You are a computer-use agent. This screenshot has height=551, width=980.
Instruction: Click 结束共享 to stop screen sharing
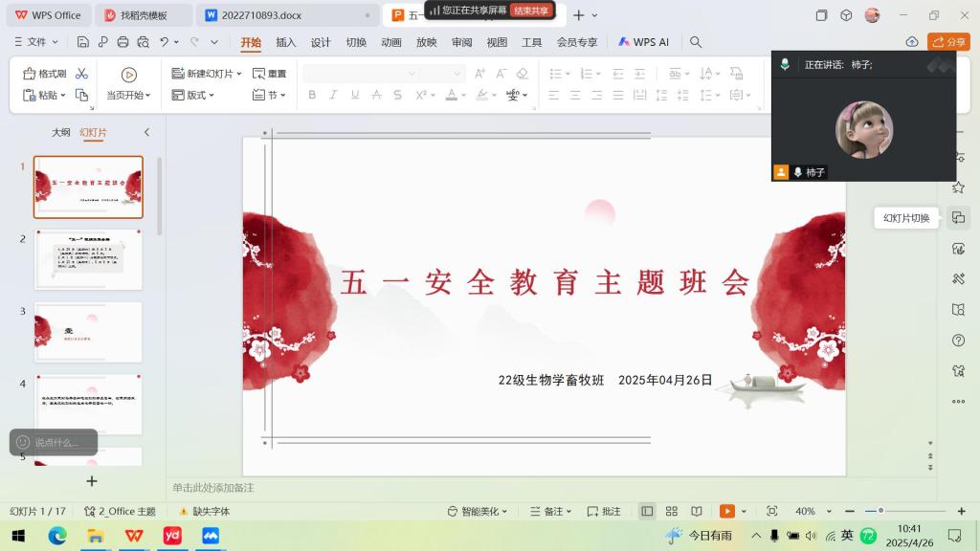pos(531,11)
